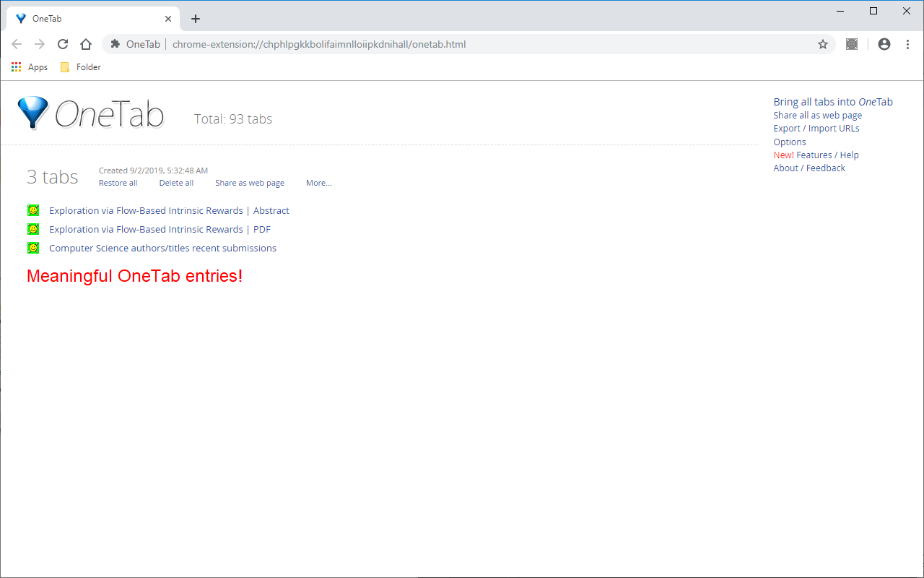Click favicon beside the PDF entry
The image size is (924, 578).
pyautogui.click(x=33, y=229)
